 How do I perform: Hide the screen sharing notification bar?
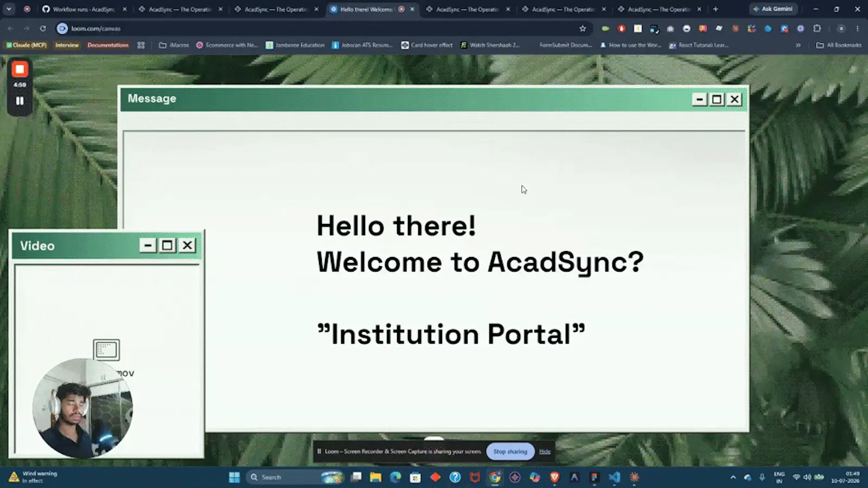point(545,452)
